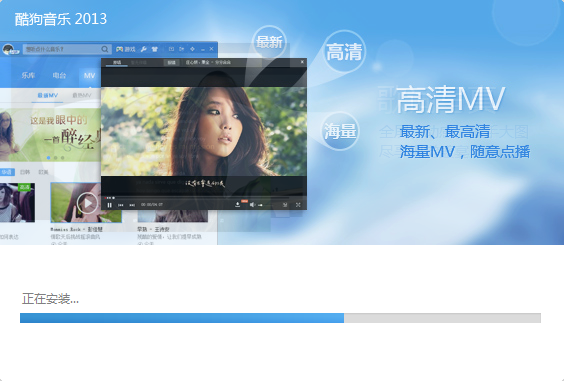
Task: Click the 高清 bubble
Action: pos(344,51)
